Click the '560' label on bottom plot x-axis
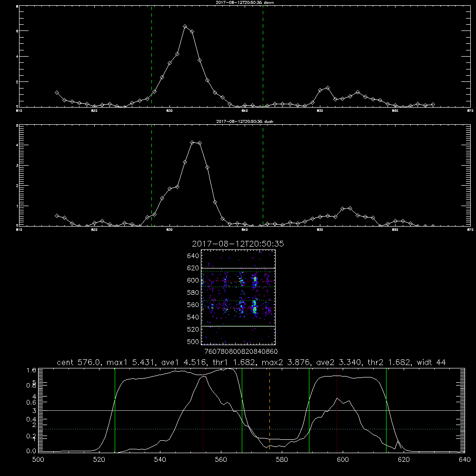This screenshot has height=476, width=476. point(221,460)
